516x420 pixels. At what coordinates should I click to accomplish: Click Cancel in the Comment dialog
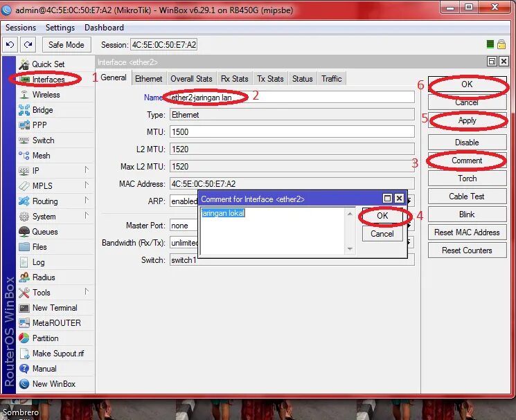(x=382, y=234)
